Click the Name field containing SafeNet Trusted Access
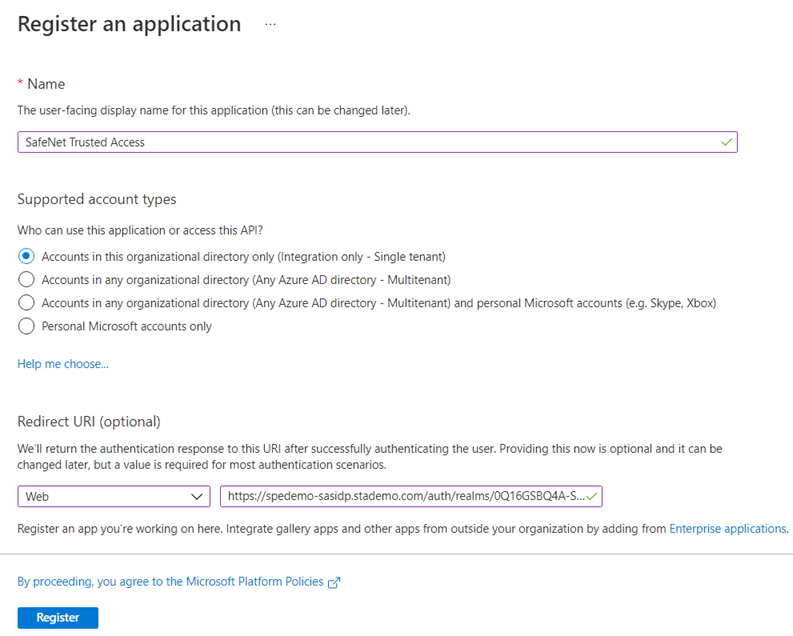 377,142
